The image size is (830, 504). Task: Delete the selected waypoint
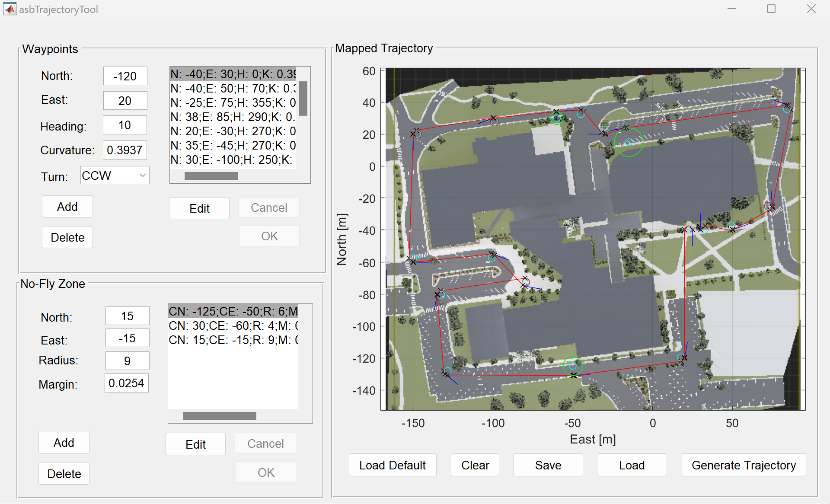coord(67,237)
